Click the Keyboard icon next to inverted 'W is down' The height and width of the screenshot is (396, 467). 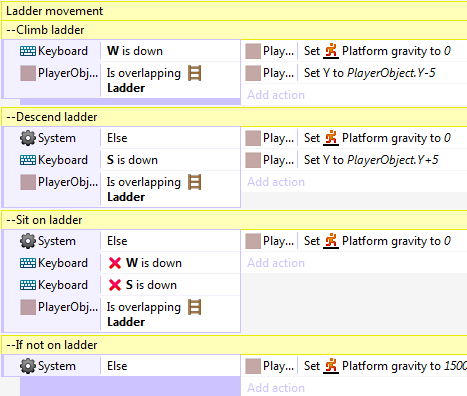pyautogui.click(x=28, y=263)
